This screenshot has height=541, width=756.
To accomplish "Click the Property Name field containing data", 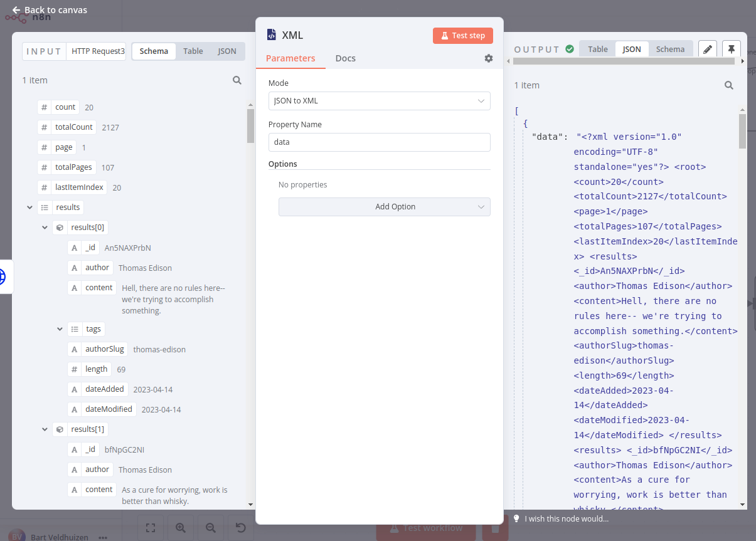I will [x=379, y=142].
